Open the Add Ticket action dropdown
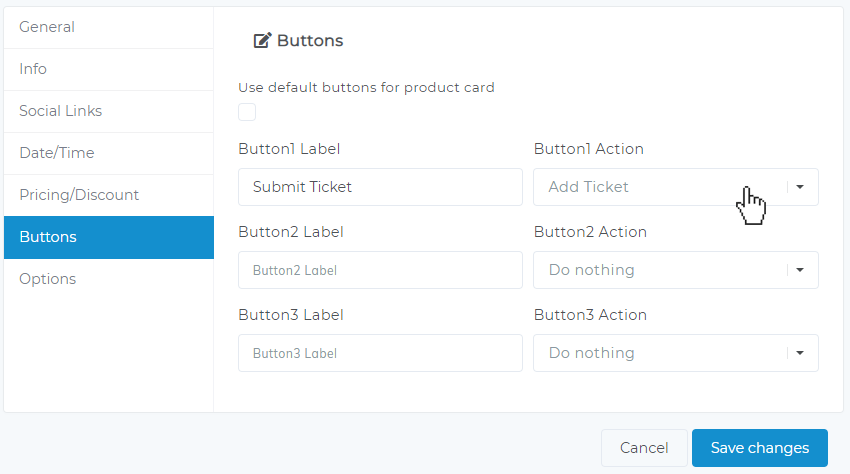The image size is (850, 474). (675, 187)
